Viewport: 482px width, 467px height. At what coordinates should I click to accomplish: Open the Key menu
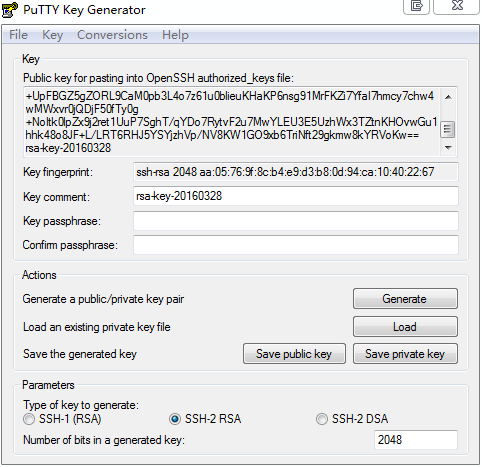coord(52,35)
